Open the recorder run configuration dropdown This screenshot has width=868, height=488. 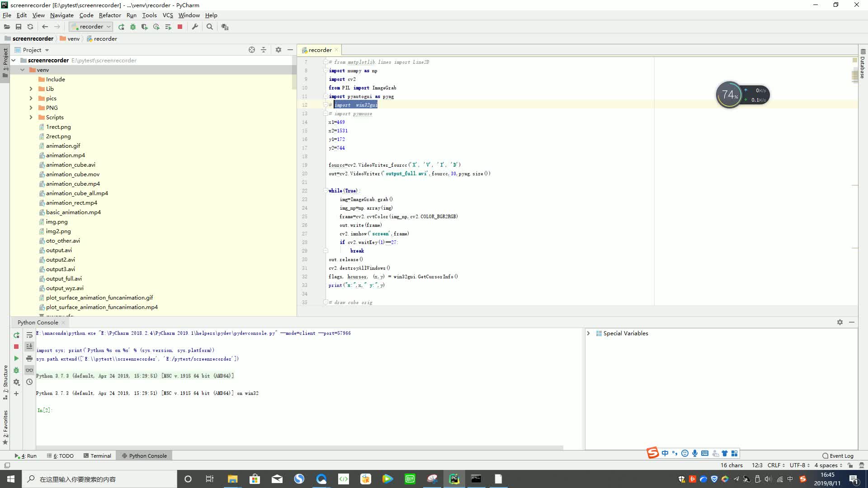(x=92, y=27)
